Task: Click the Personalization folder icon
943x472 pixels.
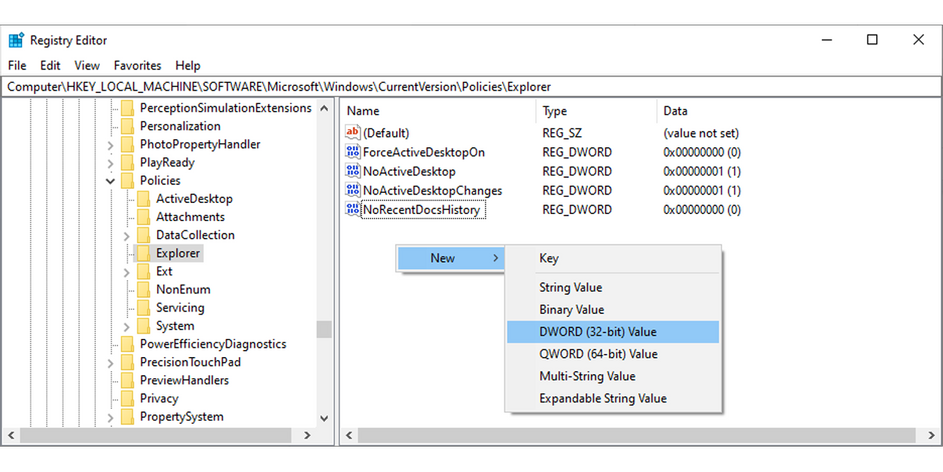Action: 127,127
